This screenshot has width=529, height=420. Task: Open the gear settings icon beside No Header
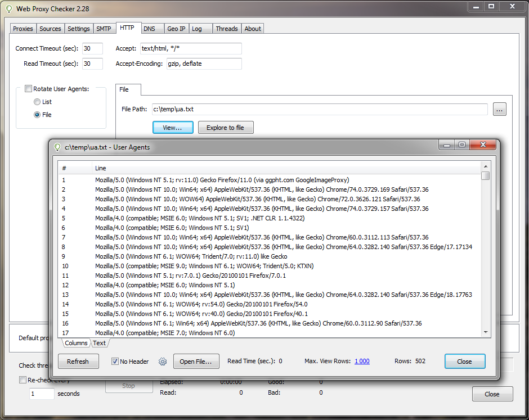point(163,362)
